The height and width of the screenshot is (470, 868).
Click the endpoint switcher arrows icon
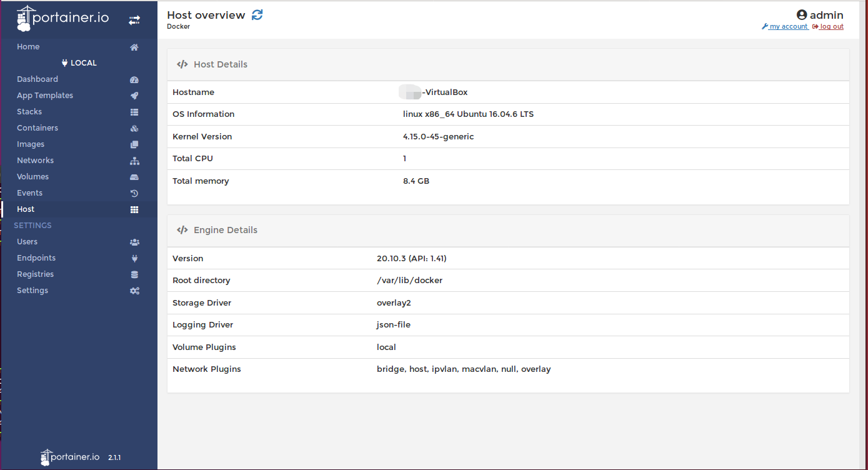(x=134, y=19)
